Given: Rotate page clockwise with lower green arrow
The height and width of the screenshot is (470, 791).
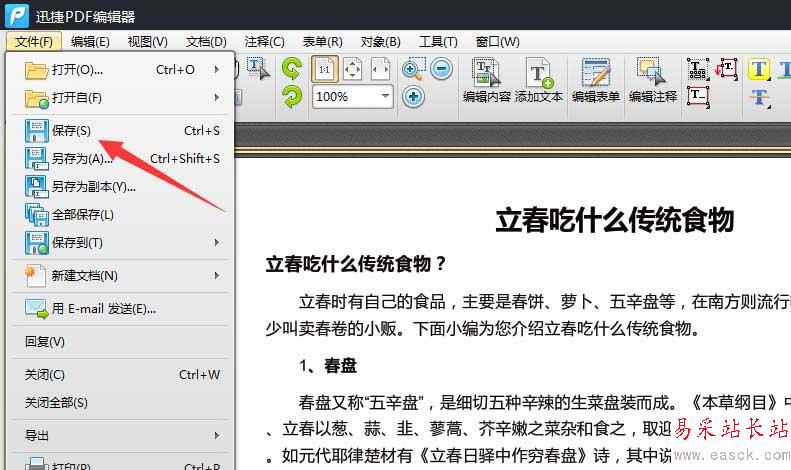Looking at the screenshot, I should 292,97.
